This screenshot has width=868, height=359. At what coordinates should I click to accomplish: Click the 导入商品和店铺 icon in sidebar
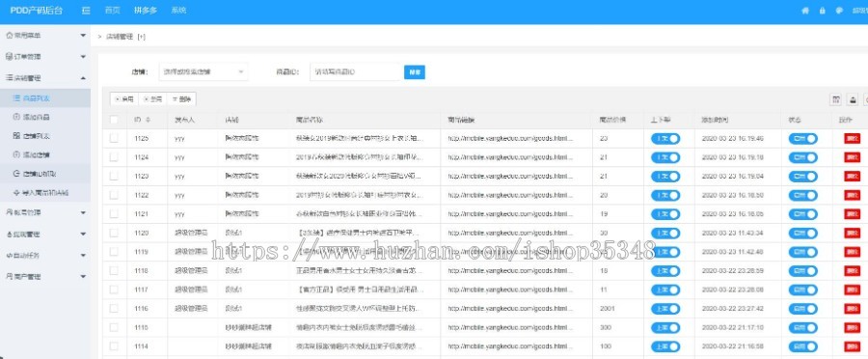pos(16,192)
